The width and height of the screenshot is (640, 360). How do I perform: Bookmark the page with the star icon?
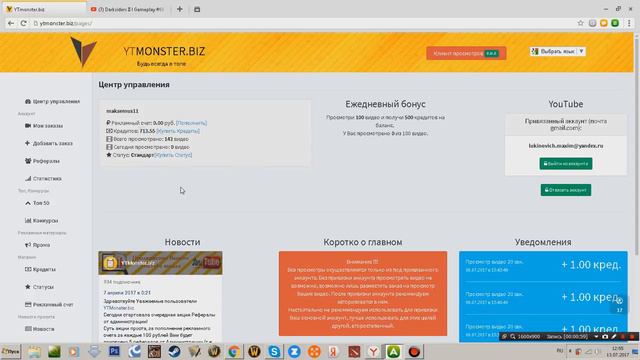pos(580,23)
